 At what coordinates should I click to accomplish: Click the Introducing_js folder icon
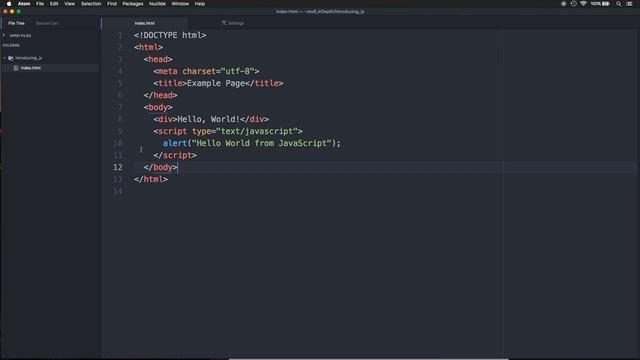tap(11, 58)
